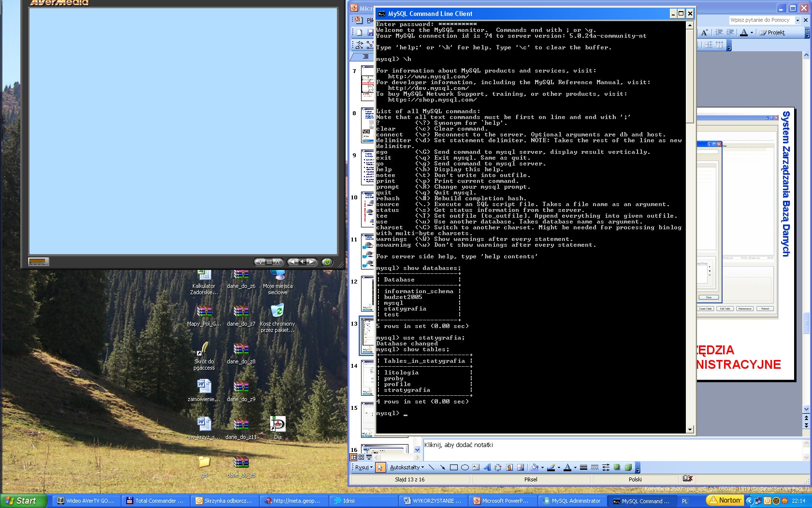The height and width of the screenshot is (508, 812).
Task: Click increase font size icon
Action: click(704, 32)
